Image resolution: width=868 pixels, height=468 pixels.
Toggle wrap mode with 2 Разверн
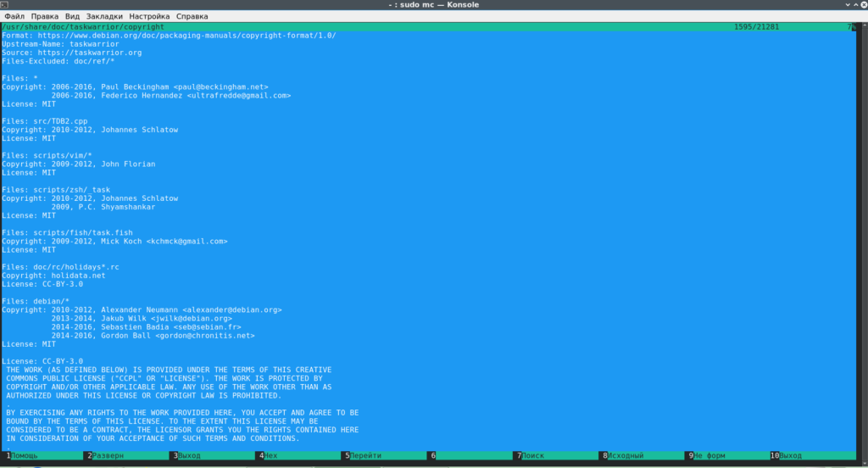[108, 456]
